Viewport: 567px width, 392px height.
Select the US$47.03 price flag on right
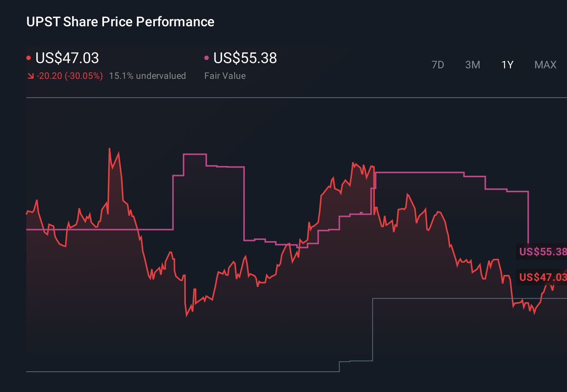542,277
